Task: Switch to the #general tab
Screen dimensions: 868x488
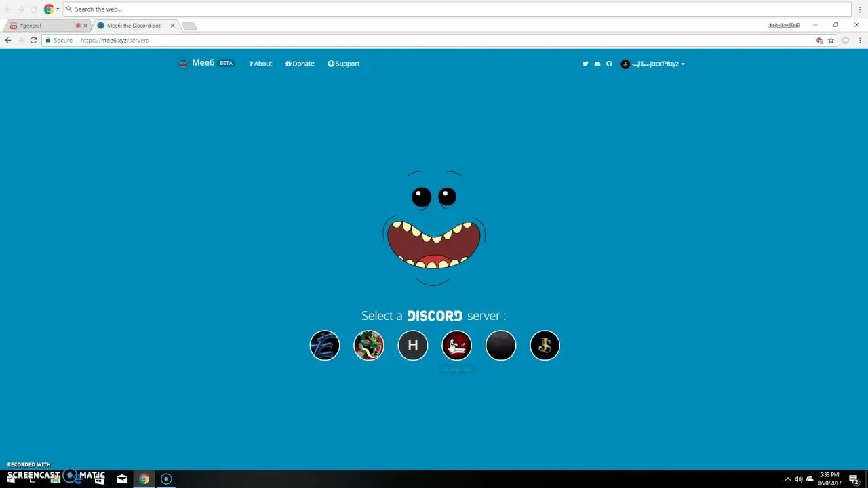Action: [x=46, y=26]
